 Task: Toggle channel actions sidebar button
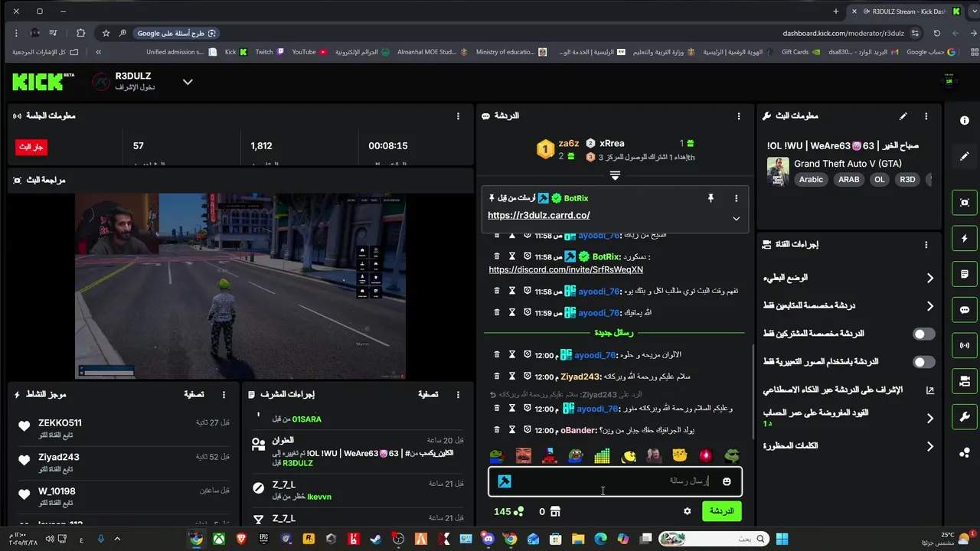click(965, 381)
